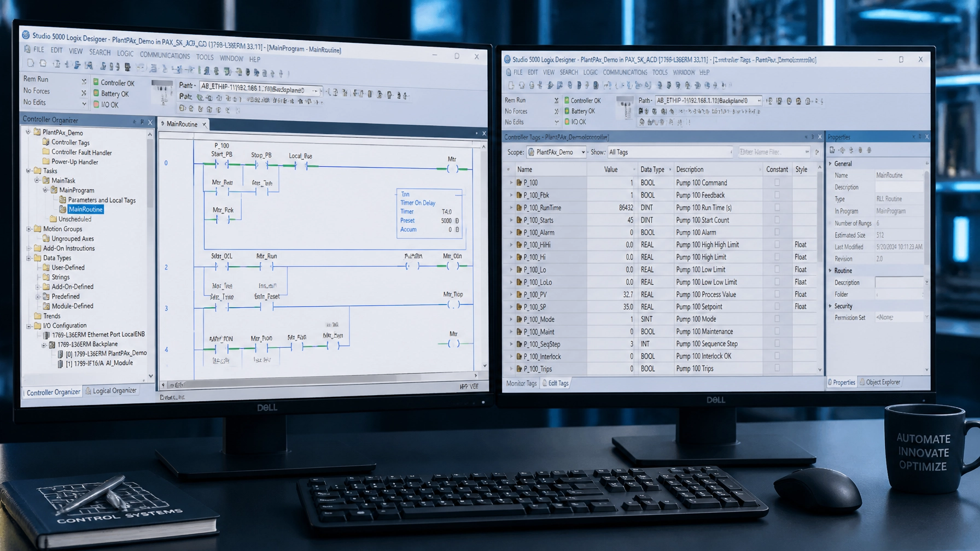
Task: Tick the Constant checkbox for P_100_PV
Action: point(777,295)
